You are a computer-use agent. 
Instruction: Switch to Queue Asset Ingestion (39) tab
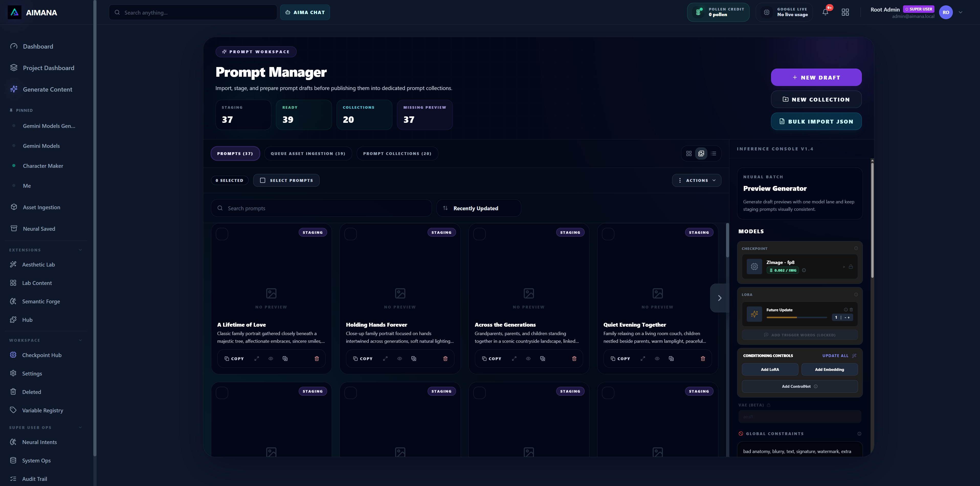click(308, 153)
